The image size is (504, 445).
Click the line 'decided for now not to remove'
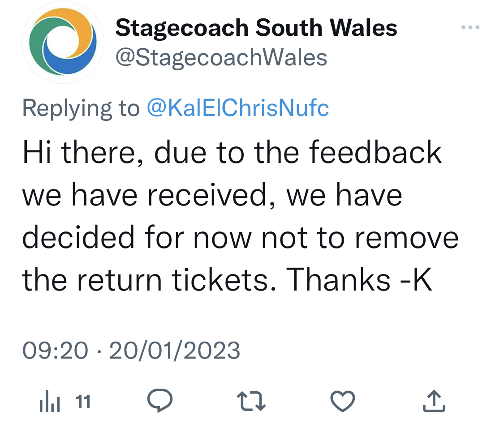(x=241, y=237)
